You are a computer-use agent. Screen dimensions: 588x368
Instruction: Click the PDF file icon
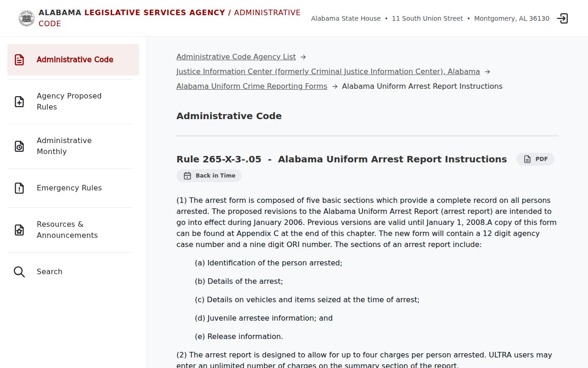coord(527,159)
